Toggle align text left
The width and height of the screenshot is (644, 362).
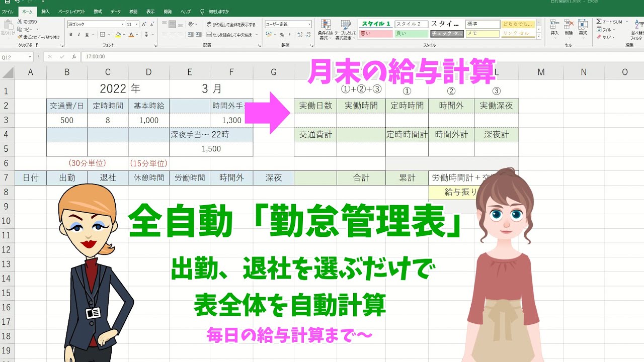click(165, 35)
